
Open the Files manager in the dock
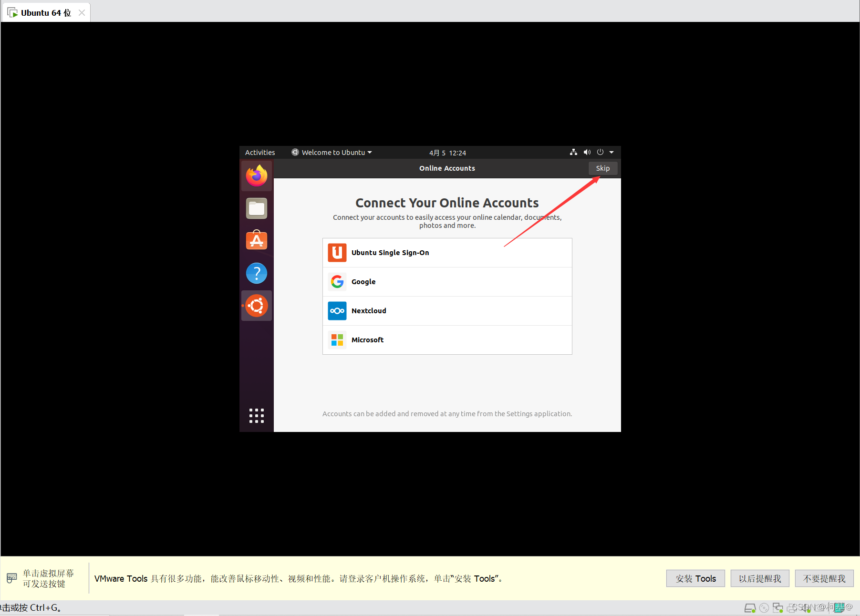[257, 208]
